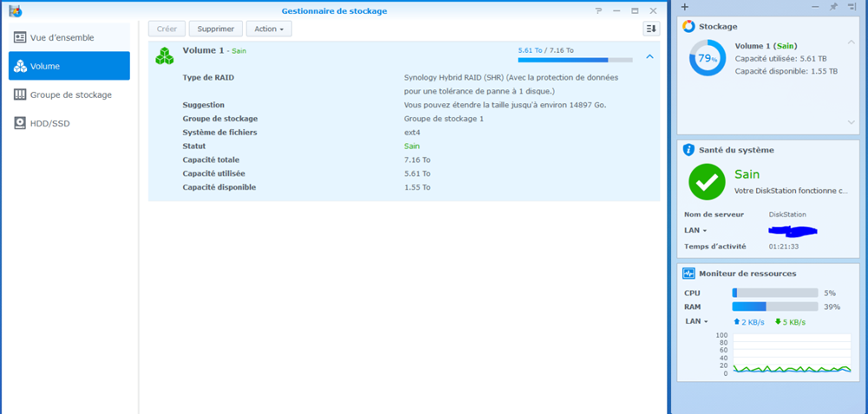Viewport: 868px width, 414px height.
Task: Click the Storage Manager app icon in title bar
Action: pyautogui.click(x=16, y=10)
